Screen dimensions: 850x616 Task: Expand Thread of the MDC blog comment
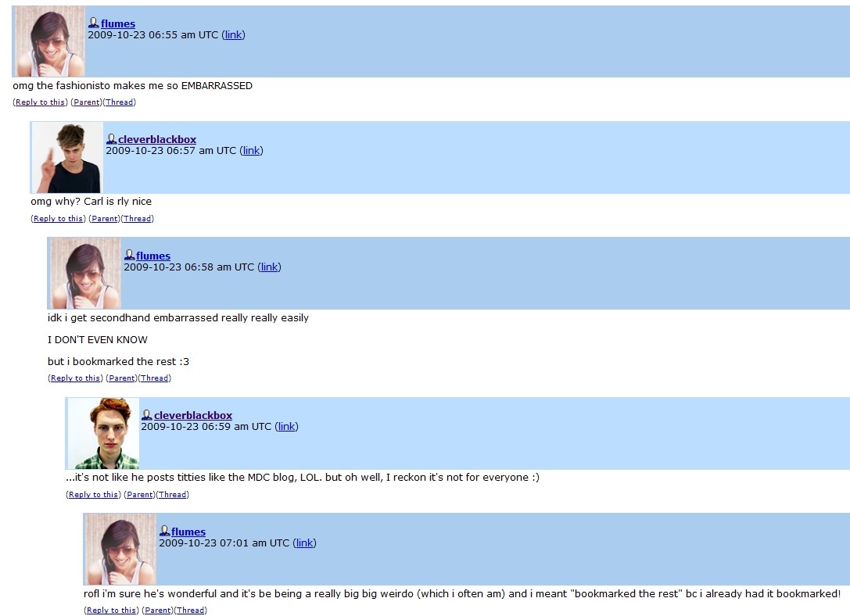tap(172, 494)
